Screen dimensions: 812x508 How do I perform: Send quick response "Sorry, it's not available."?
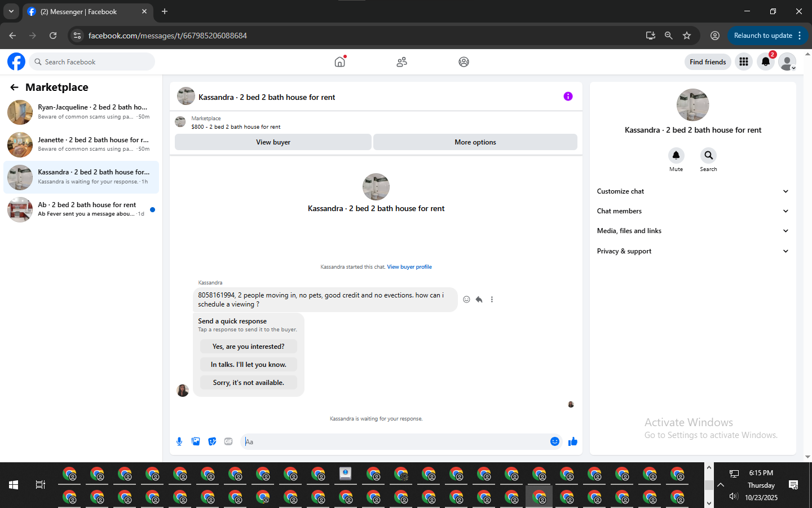249,383
